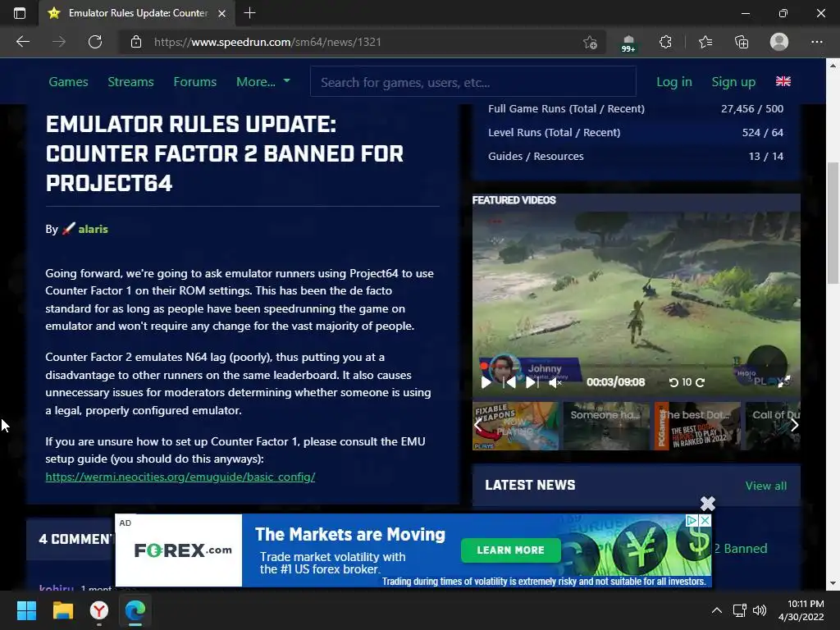The width and height of the screenshot is (840, 630).
Task: Open a new tab with the plus button
Action: (x=249, y=13)
